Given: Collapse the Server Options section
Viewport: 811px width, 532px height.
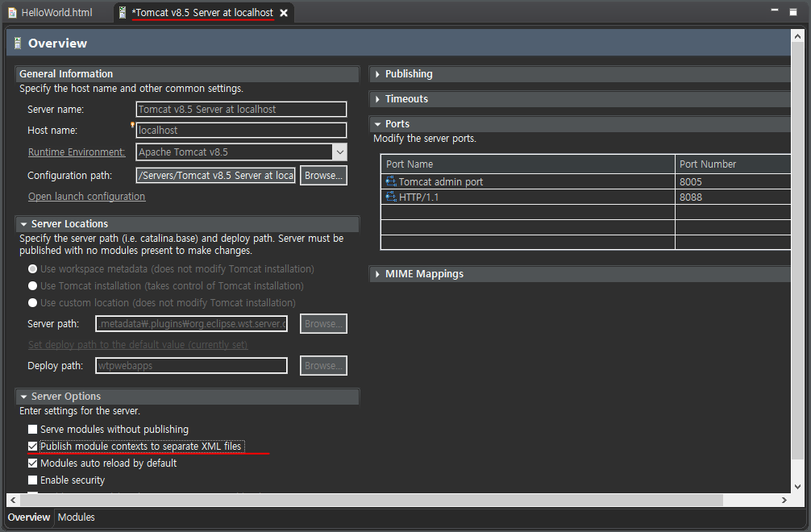Looking at the screenshot, I should click(24, 397).
